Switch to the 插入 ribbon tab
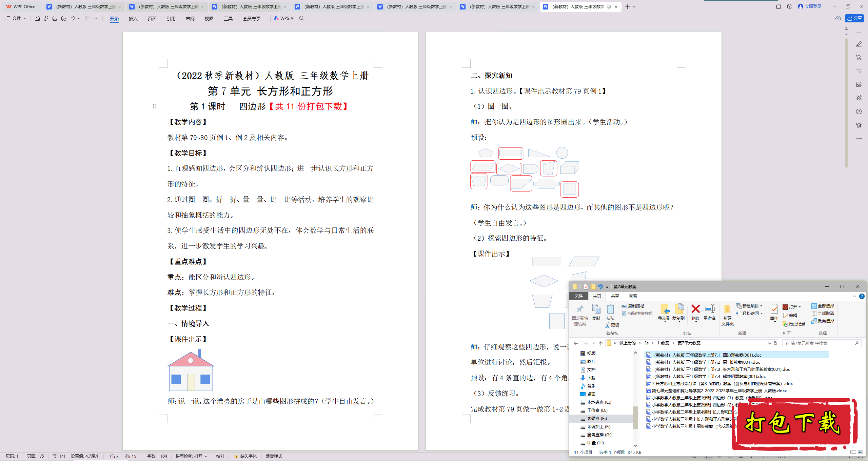Viewport: 868px width, 461px height. [x=133, y=19]
